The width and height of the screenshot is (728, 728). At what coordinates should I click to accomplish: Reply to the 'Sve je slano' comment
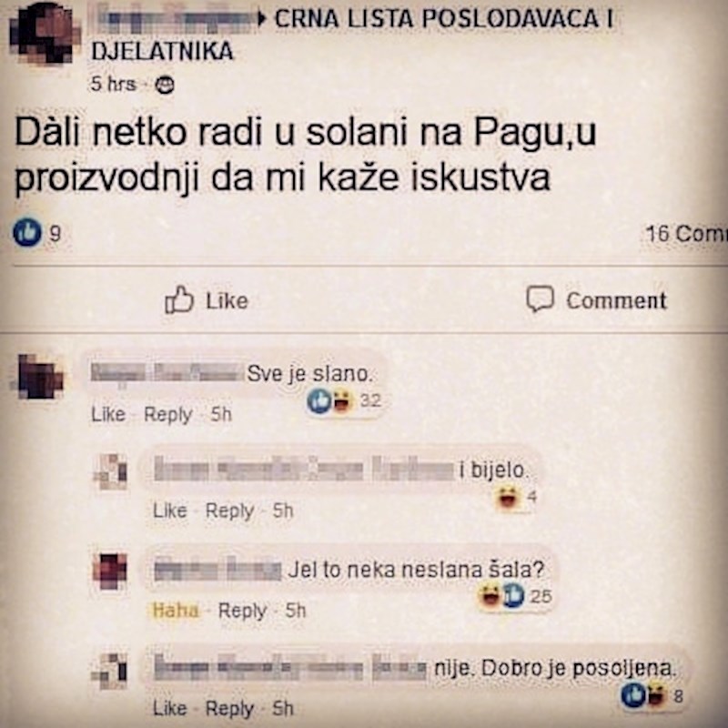pyautogui.click(x=168, y=415)
